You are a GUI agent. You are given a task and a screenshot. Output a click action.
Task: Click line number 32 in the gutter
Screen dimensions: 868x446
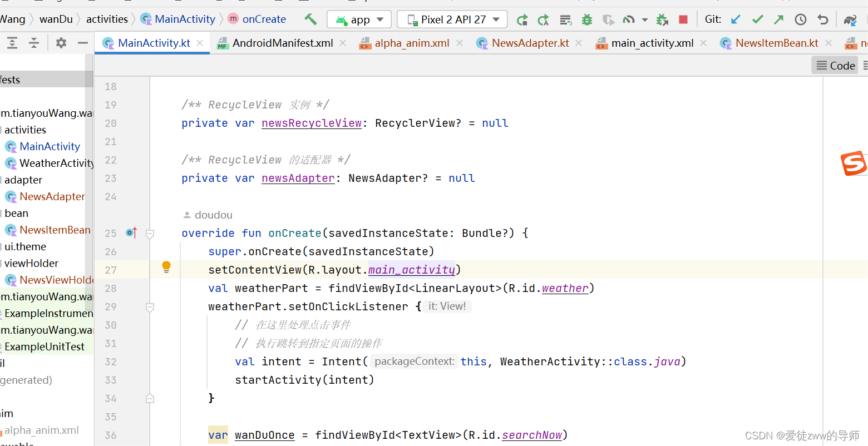(111, 361)
